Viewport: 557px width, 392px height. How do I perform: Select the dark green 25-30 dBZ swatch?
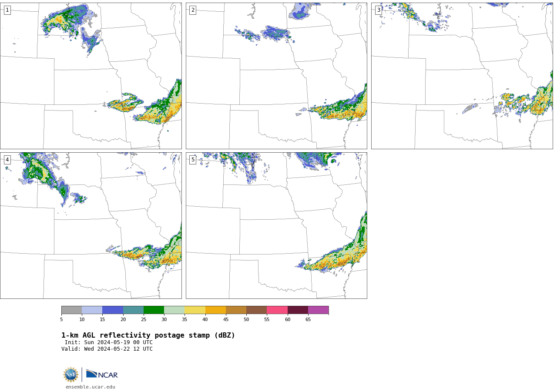154,310
